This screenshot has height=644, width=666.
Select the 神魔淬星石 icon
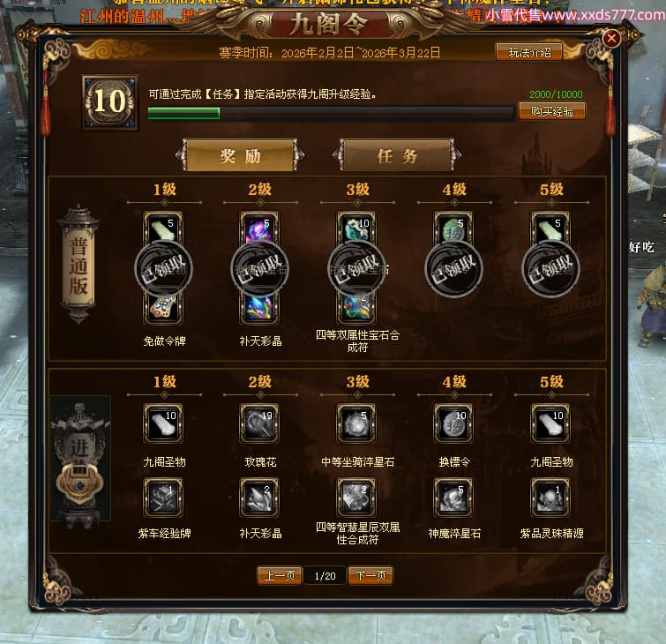(453, 498)
